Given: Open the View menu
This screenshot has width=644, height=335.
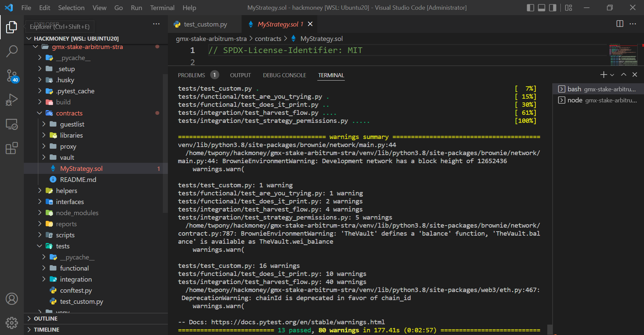Looking at the screenshot, I should pyautogui.click(x=99, y=8).
